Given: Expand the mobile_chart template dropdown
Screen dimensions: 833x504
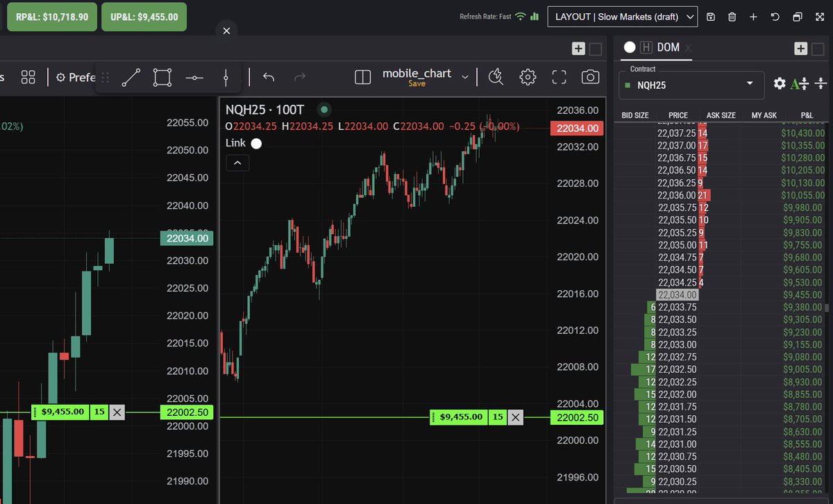Looking at the screenshot, I should [465, 76].
